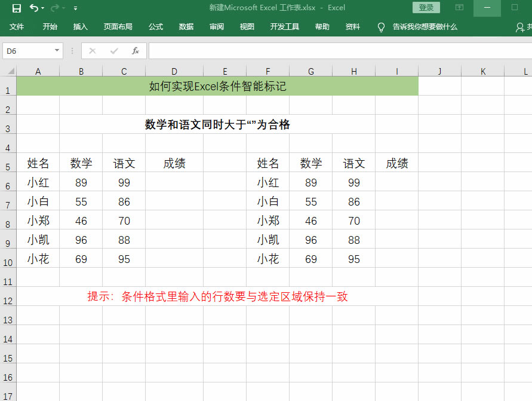
Task: Open the ribbon display options icon
Action: point(459,8)
